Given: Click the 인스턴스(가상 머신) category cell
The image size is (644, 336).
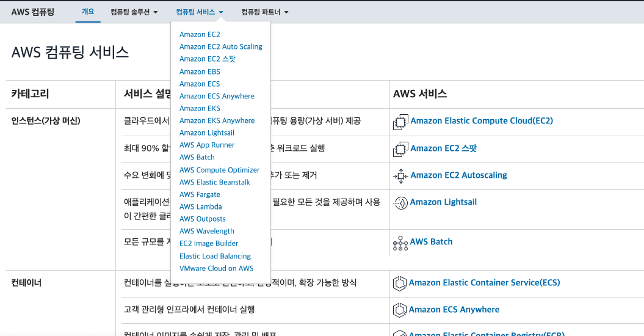Looking at the screenshot, I should pos(46,121).
